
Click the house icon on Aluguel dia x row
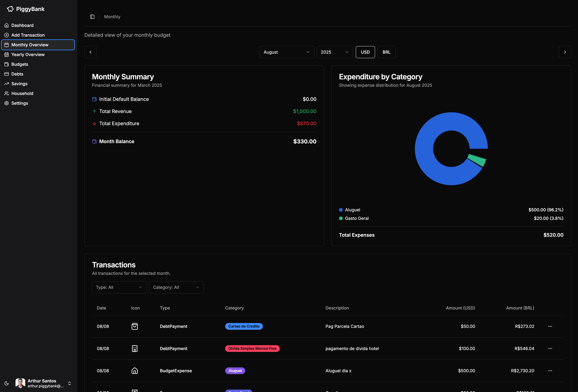click(135, 371)
